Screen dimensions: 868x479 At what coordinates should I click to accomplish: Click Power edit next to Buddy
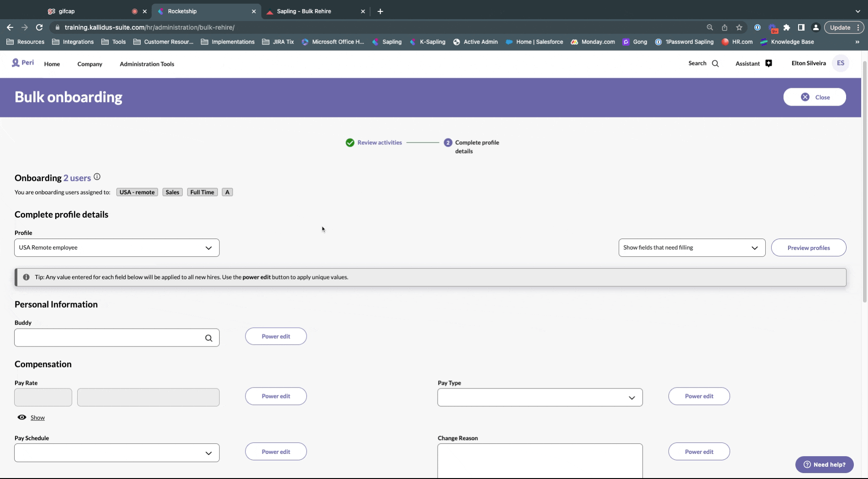click(275, 336)
